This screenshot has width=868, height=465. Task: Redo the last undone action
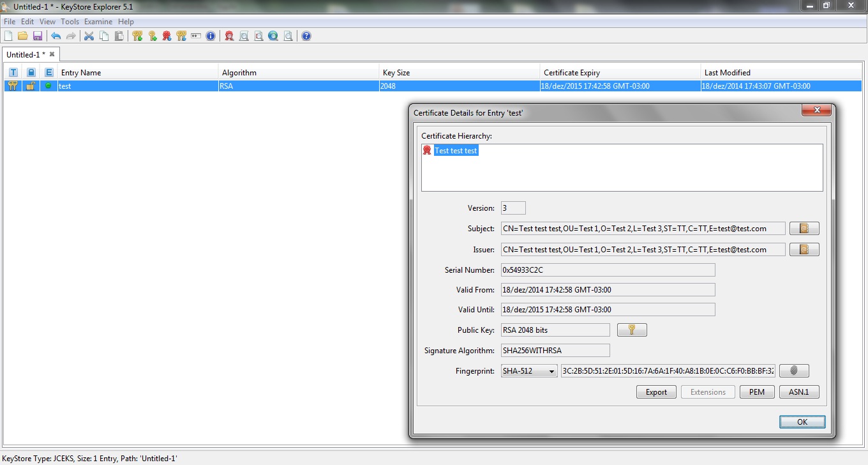point(71,36)
